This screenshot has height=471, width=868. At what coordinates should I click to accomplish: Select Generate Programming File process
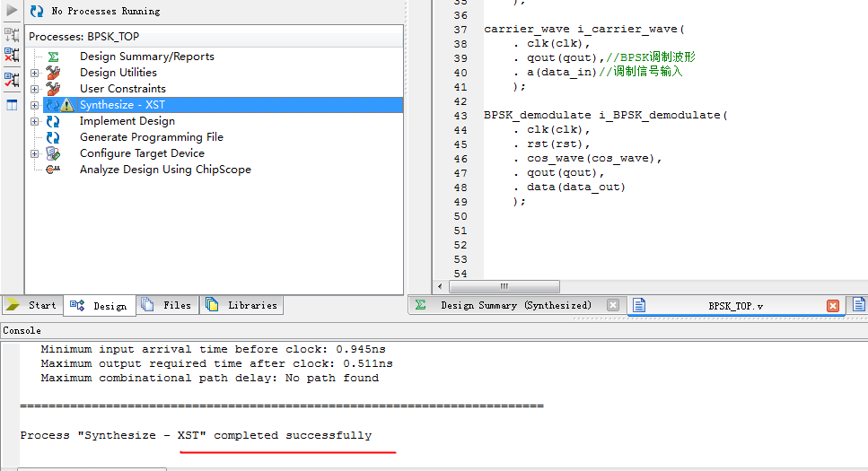coord(151,137)
